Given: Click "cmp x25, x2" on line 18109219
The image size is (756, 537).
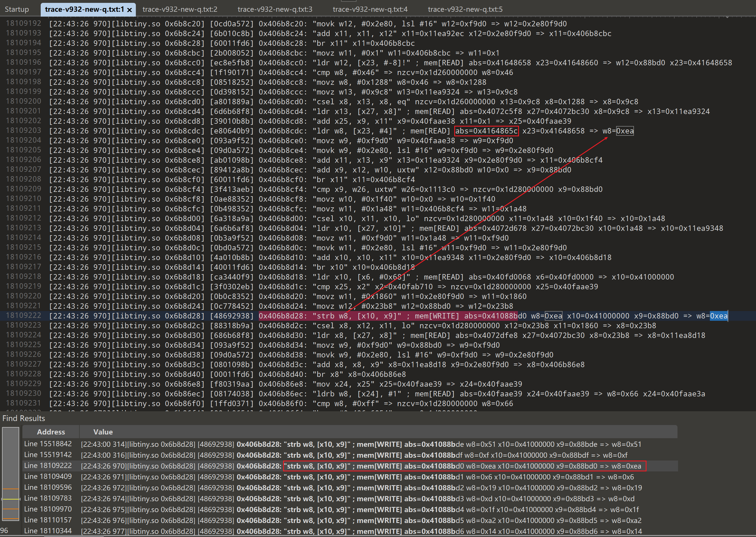Looking at the screenshot, I should pyautogui.click(x=341, y=287).
